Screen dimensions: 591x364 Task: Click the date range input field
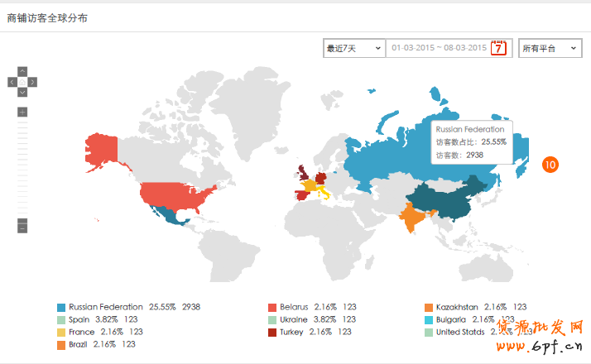coord(439,49)
